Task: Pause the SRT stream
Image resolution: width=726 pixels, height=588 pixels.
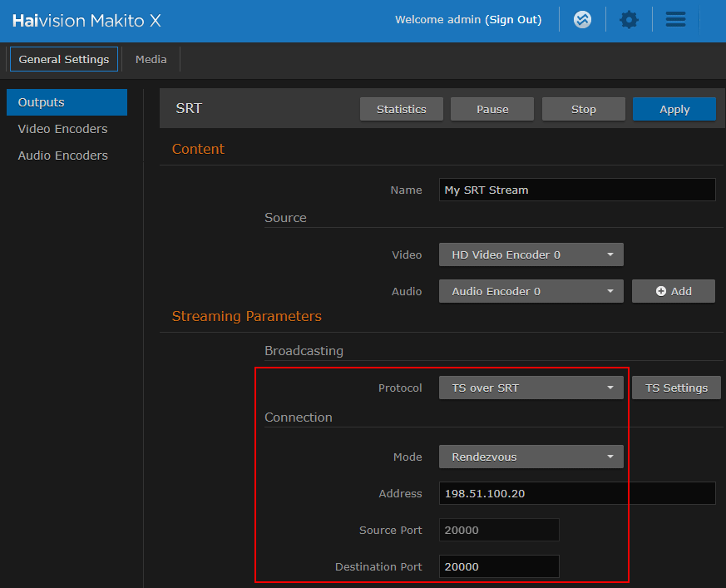Action: point(492,109)
